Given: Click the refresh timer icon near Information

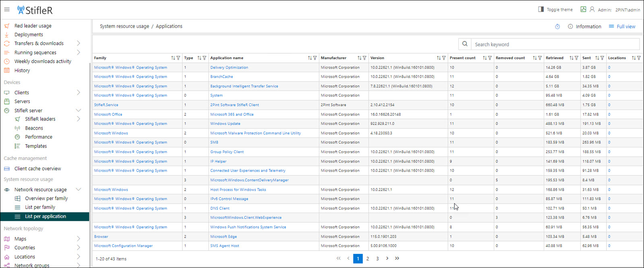Looking at the screenshot, I should (557, 27).
